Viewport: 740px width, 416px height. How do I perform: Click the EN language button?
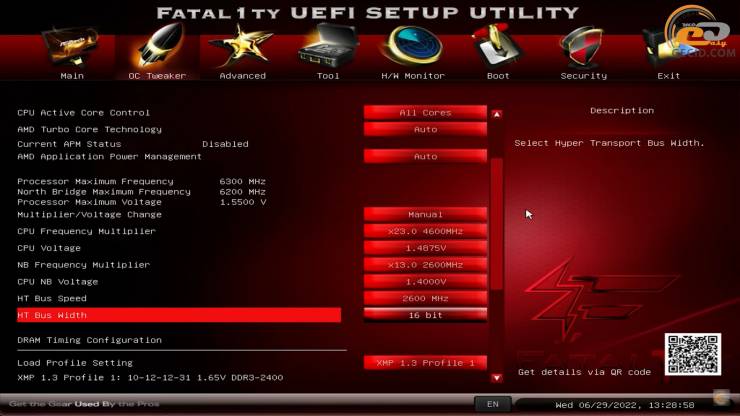point(493,404)
